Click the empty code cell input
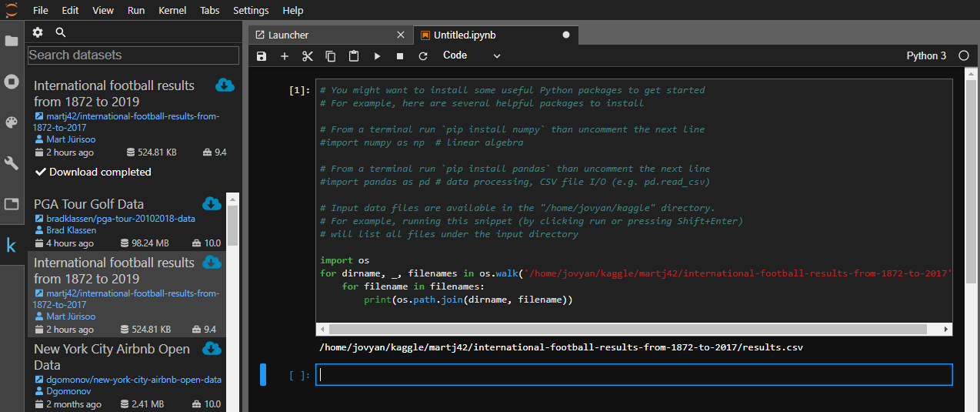 [634, 375]
